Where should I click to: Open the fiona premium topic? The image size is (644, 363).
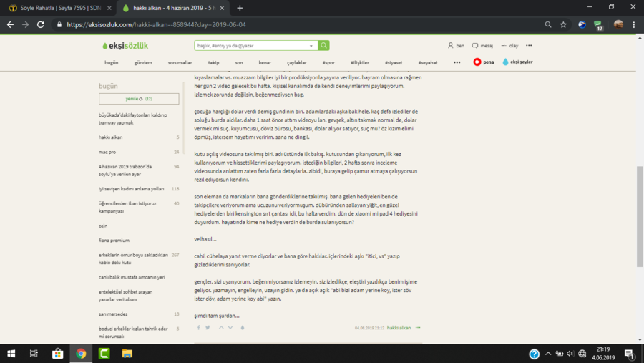pos(114,240)
